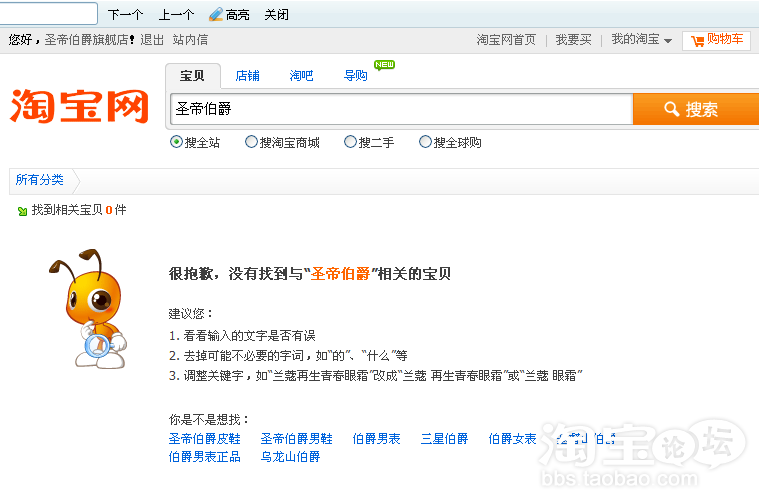The image size is (759, 493).
Task: Click 关闭 to close find bar
Action: (276, 15)
